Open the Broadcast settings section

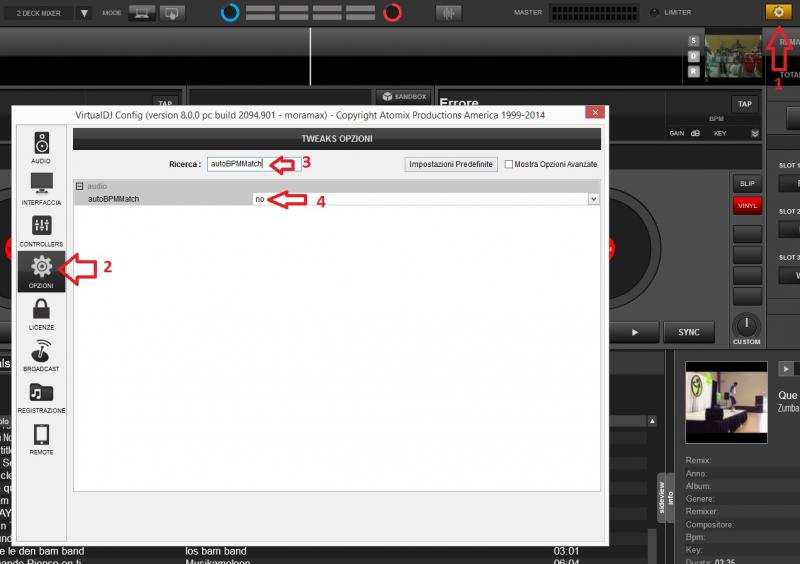click(x=41, y=355)
